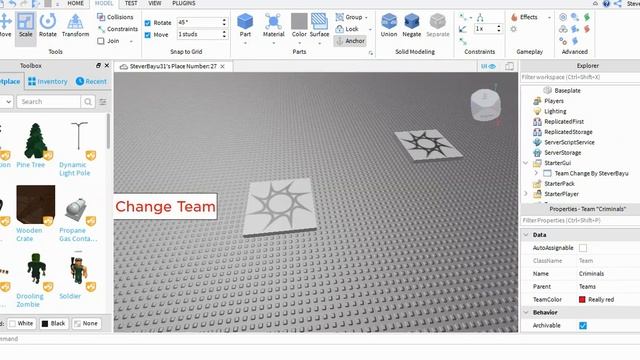This screenshot has height=360, width=640.
Task: Collapse the Data properties section
Action: coord(526,235)
